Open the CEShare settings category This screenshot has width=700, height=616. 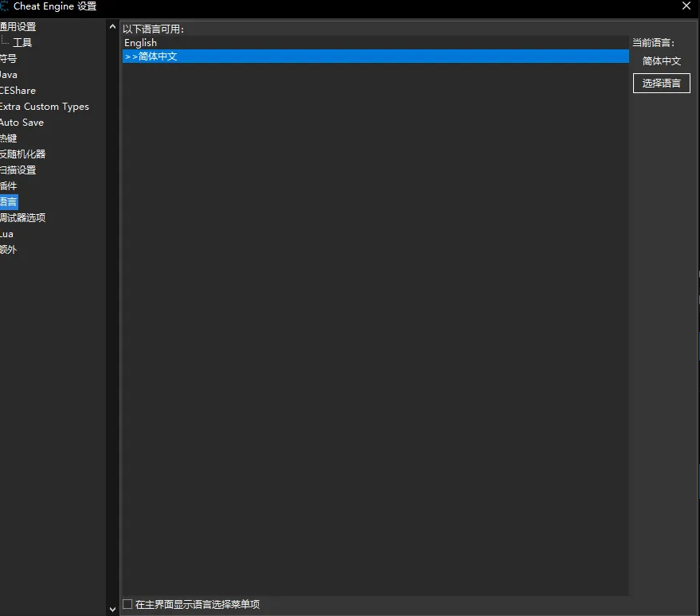(x=18, y=91)
